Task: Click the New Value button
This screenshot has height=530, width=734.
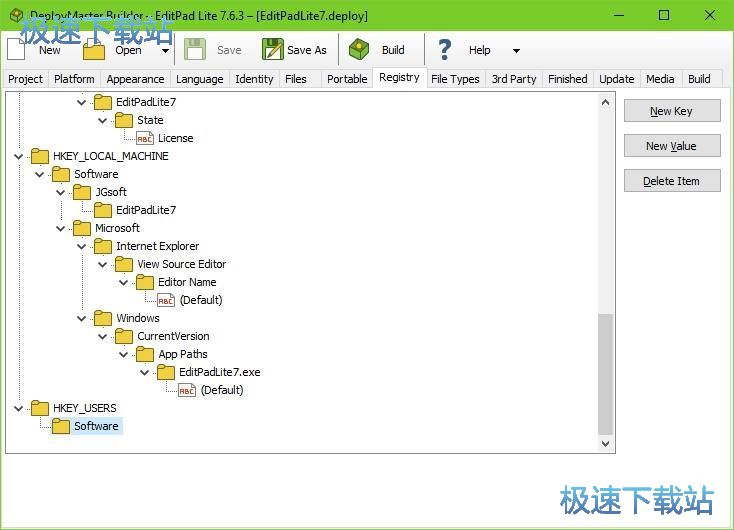Action: coord(672,146)
